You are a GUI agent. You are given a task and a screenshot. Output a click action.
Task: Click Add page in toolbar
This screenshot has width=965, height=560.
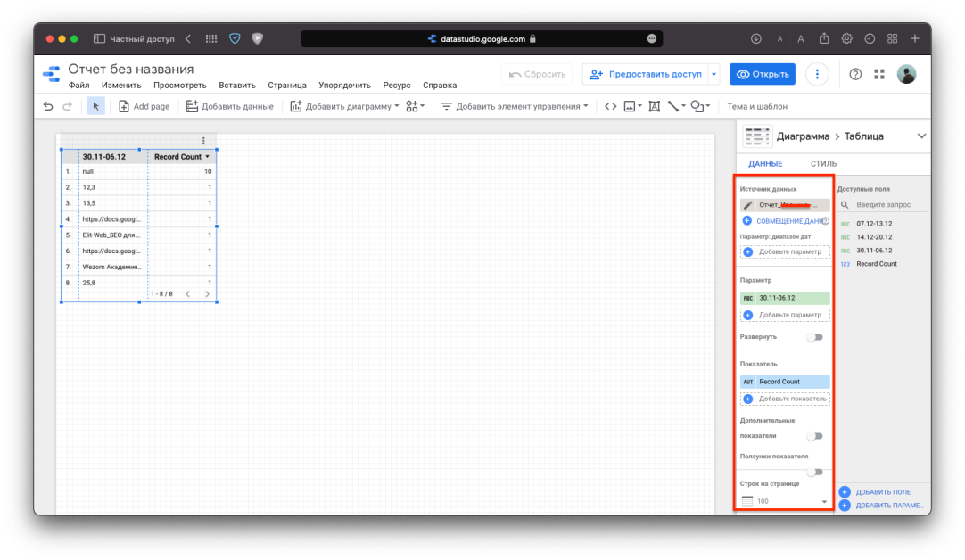(144, 106)
